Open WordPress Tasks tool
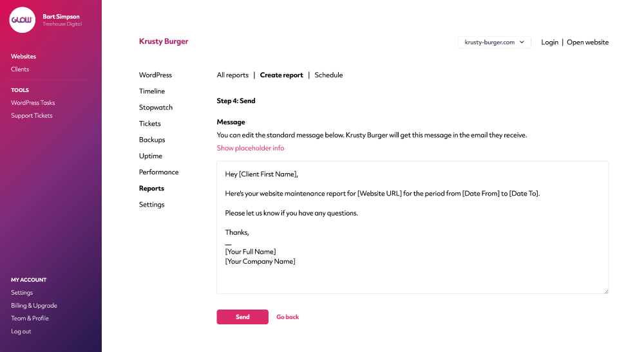Screen dimensions: 644x352 (x=33, y=102)
